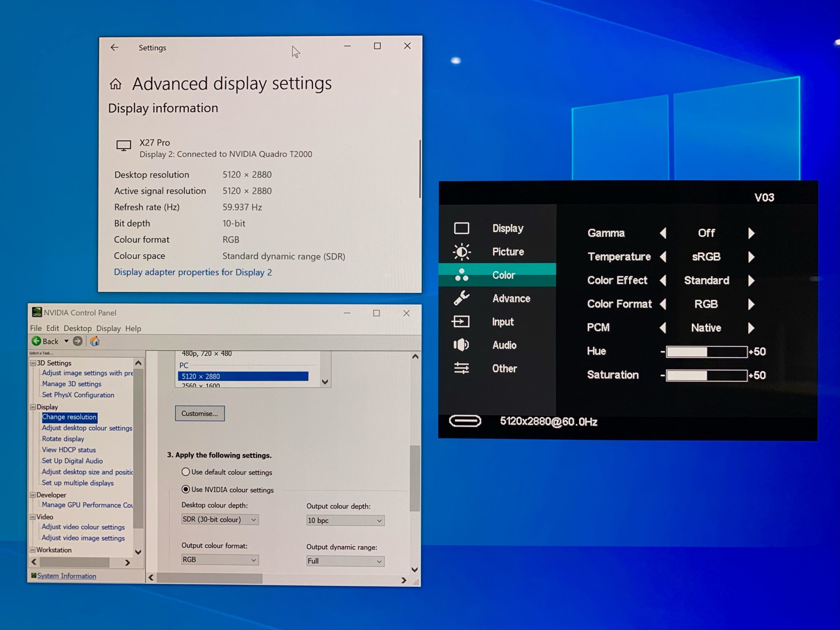
Task: Select the Picture icon in monitor OSD
Action: (x=461, y=251)
